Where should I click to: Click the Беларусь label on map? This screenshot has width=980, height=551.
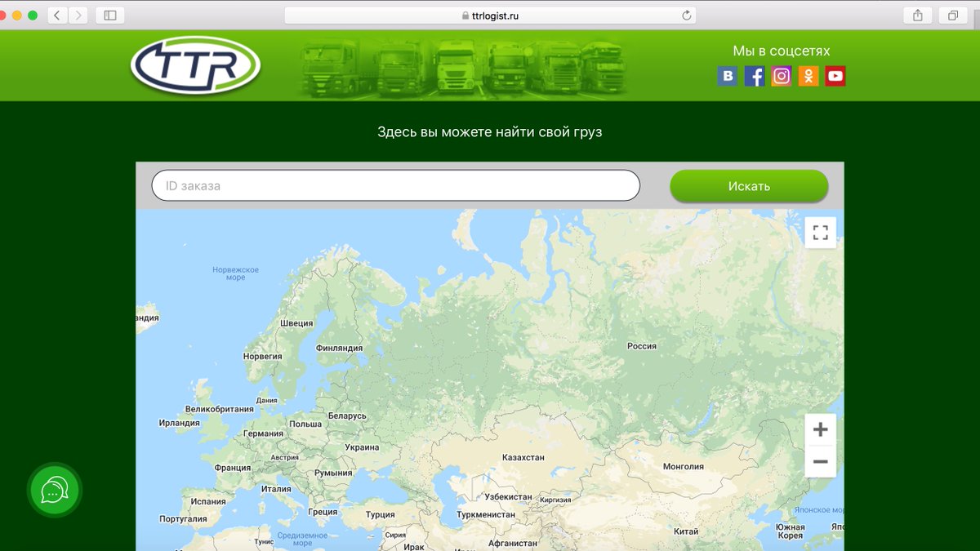tap(347, 415)
